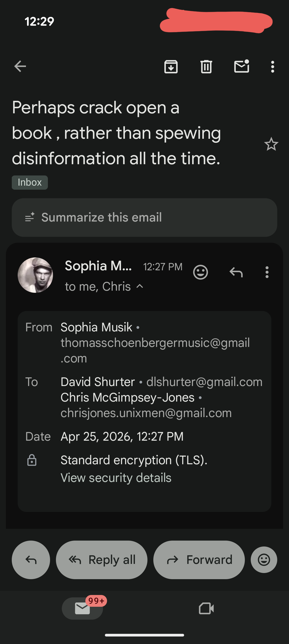Delete email with trash icon
This screenshot has width=289, height=644.
206,67
